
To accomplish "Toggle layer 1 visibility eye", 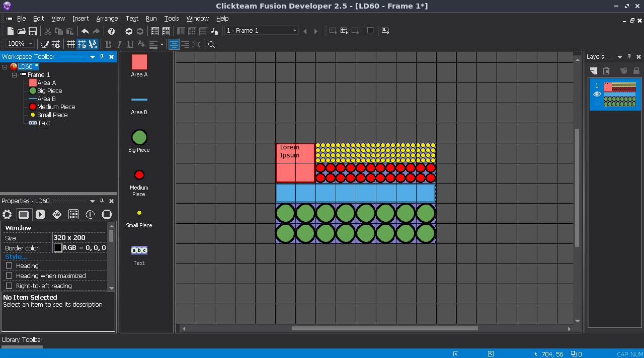I will (x=597, y=94).
